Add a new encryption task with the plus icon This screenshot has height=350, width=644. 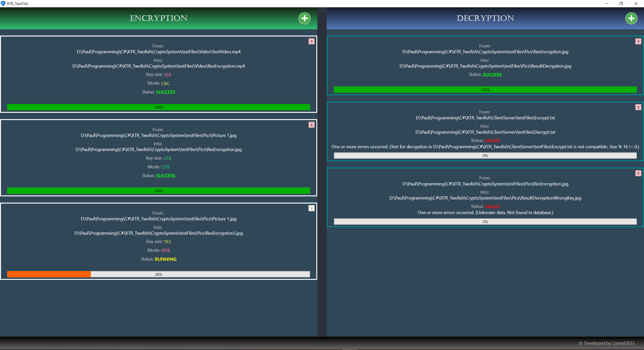[x=305, y=18]
